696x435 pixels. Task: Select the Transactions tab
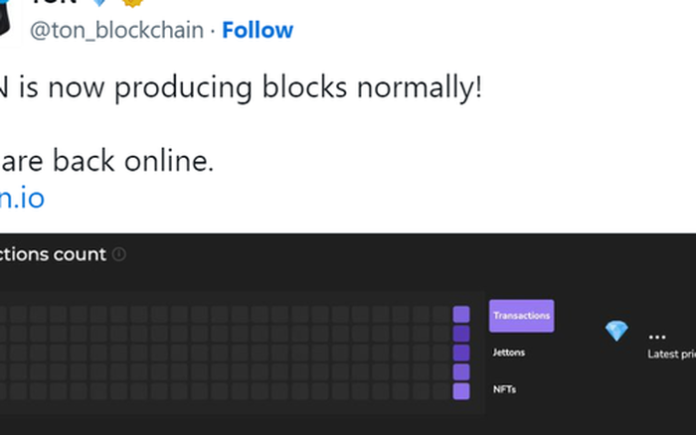point(522,316)
